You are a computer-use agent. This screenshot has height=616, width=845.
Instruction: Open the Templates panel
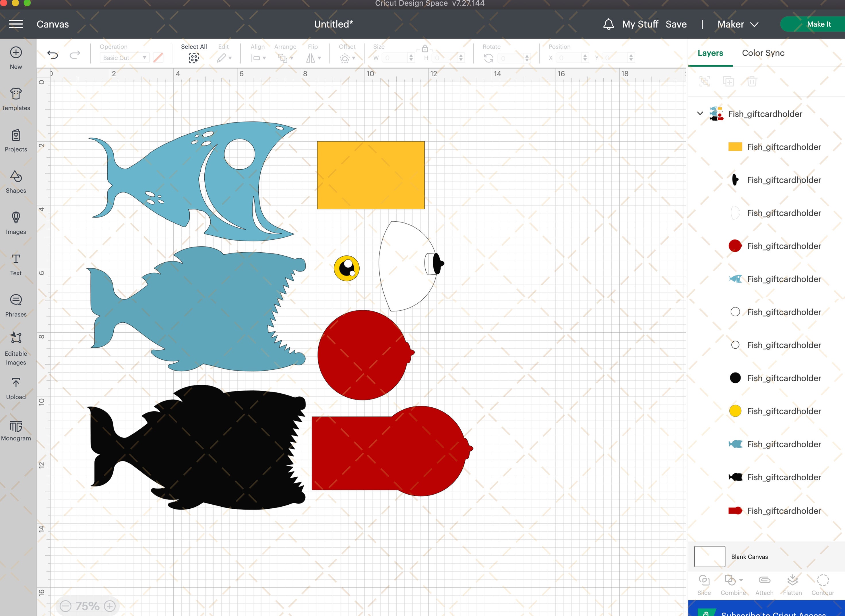pyautogui.click(x=16, y=99)
